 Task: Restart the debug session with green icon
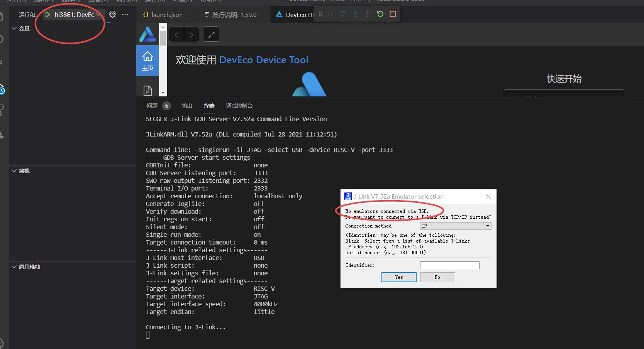click(380, 14)
